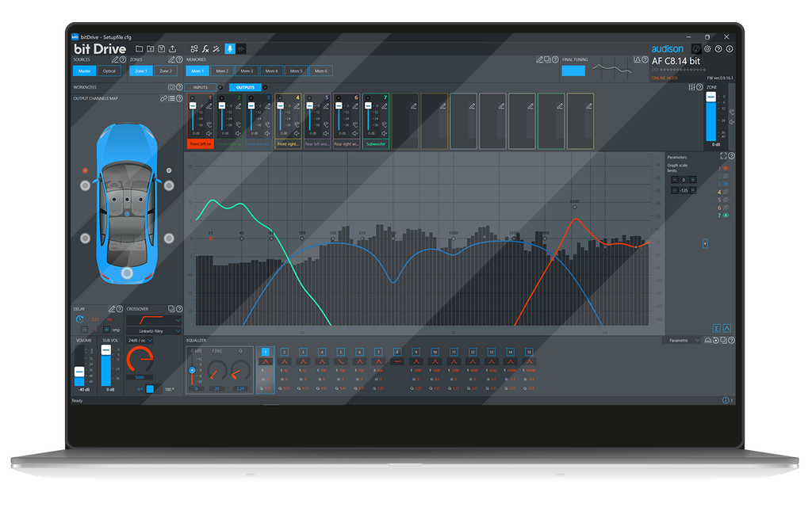Click the link icon in Output Channels Map
This screenshot has width=812, height=519.
[x=163, y=98]
